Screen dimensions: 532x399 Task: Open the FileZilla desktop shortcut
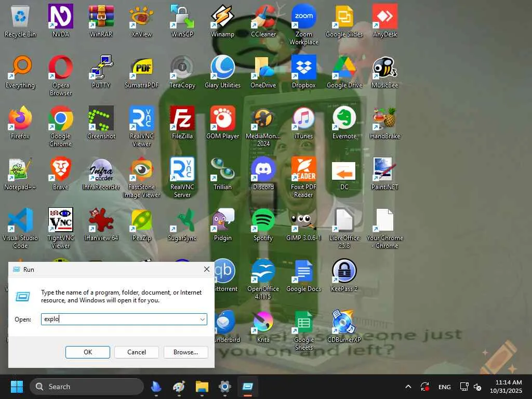pyautogui.click(x=182, y=123)
